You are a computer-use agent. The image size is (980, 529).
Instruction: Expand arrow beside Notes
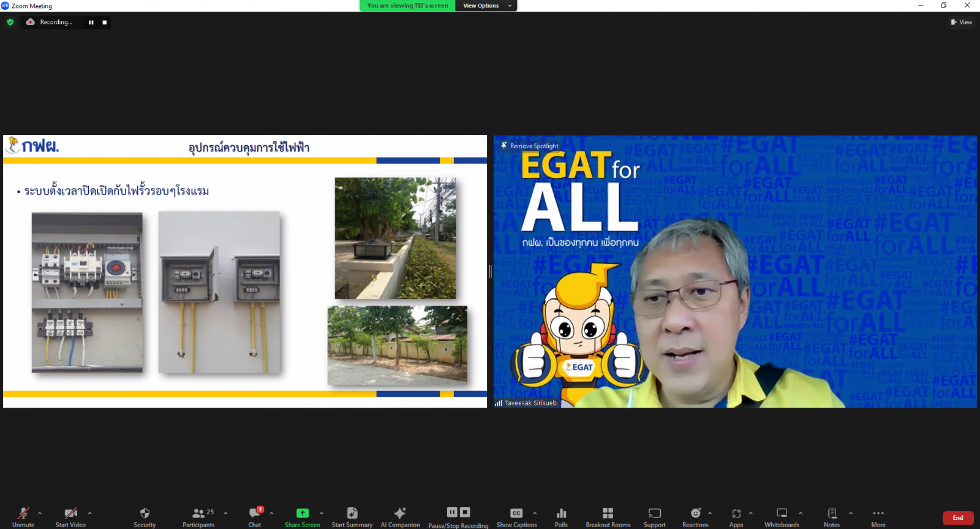click(851, 513)
